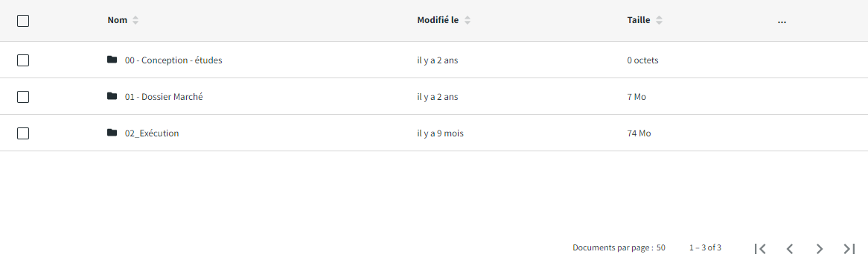Viewport: 868px width, 275px height.
Task: Sort by the Nom column arrows
Action: 135,21
